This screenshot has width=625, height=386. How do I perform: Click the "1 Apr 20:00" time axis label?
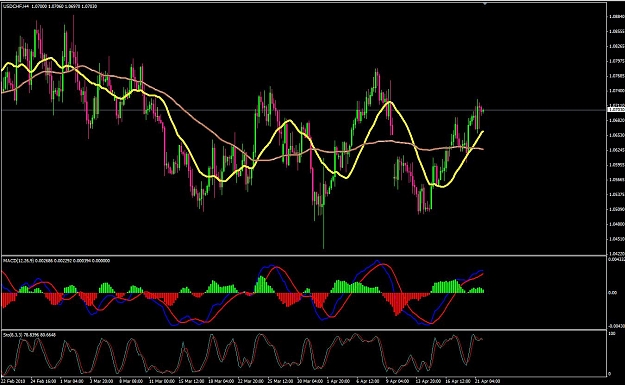338,381
